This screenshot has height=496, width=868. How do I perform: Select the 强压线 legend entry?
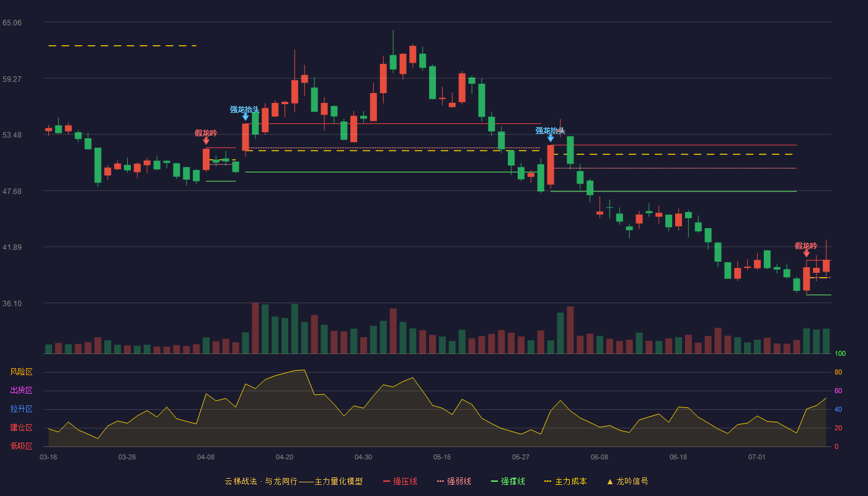[x=400, y=481]
